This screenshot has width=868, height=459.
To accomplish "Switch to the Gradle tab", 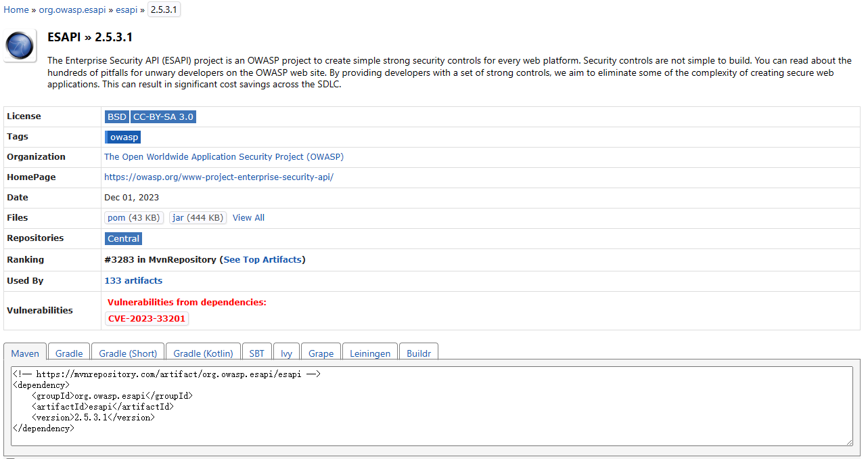I will click(x=69, y=353).
